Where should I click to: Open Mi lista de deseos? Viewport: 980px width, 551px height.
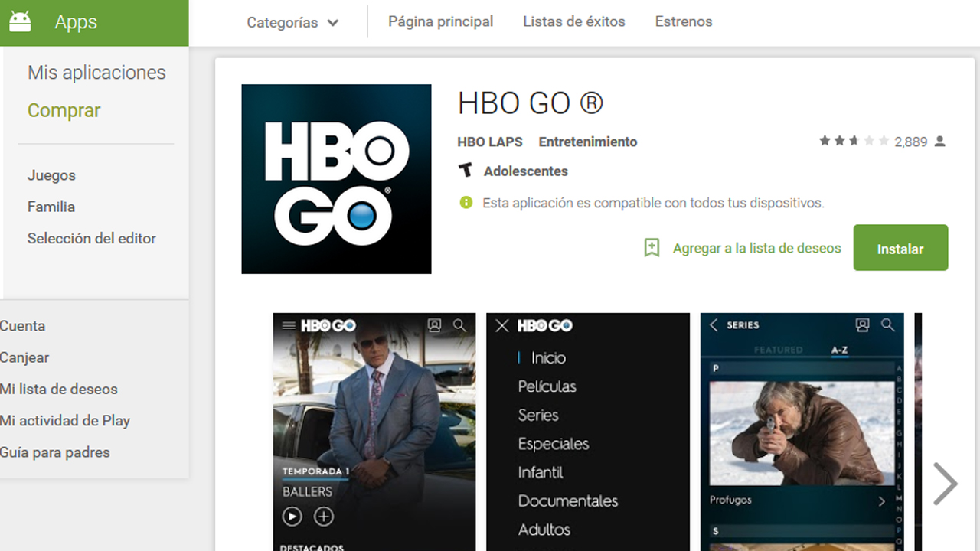point(59,389)
